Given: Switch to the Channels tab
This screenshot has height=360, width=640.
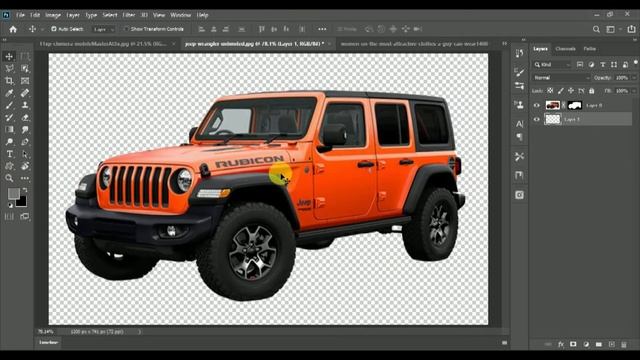Looking at the screenshot, I should [565, 49].
